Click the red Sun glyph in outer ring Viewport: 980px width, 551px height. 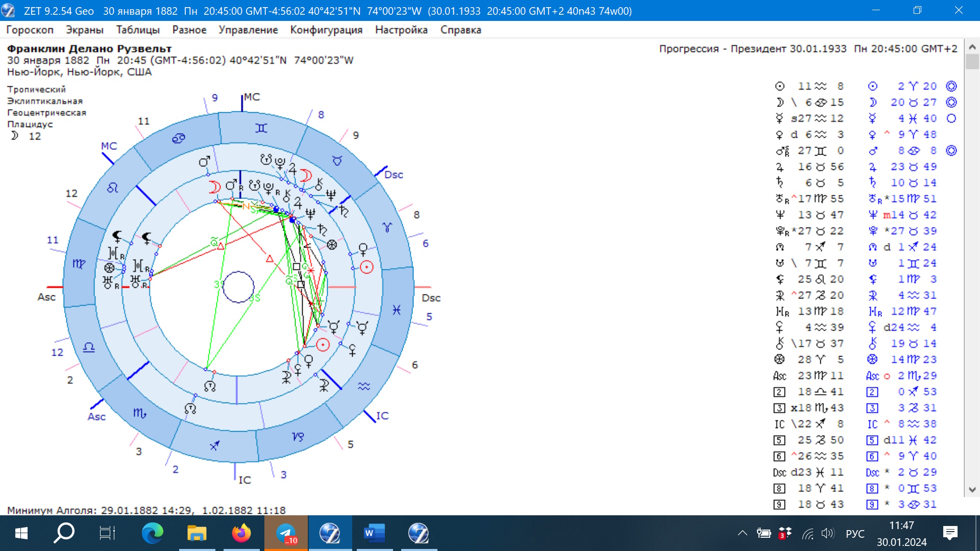click(366, 267)
